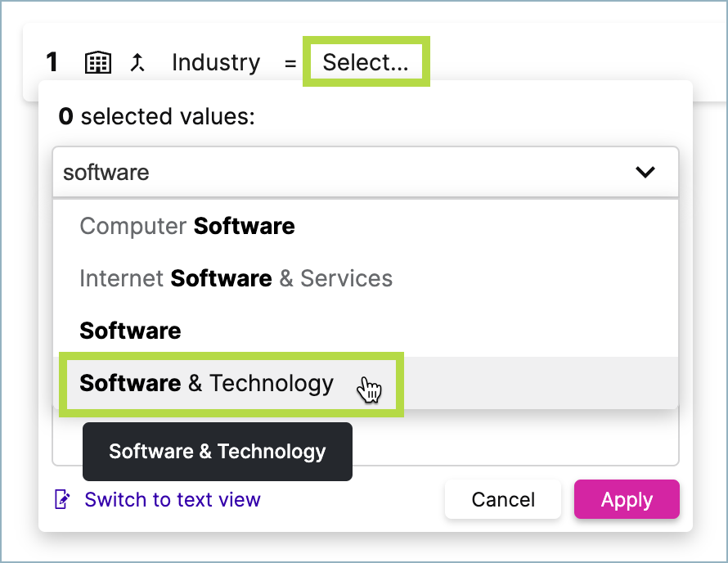Choose the Software option
The width and height of the screenshot is (728, 563).
(x=130, y=331)
